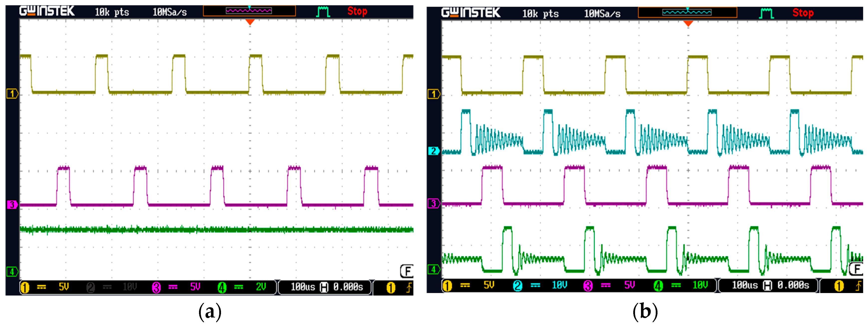Click the waveform memory overview bar in left scope
Image resolution: width=868 pixels, height=326 pixels.
(x=249, y=11)
